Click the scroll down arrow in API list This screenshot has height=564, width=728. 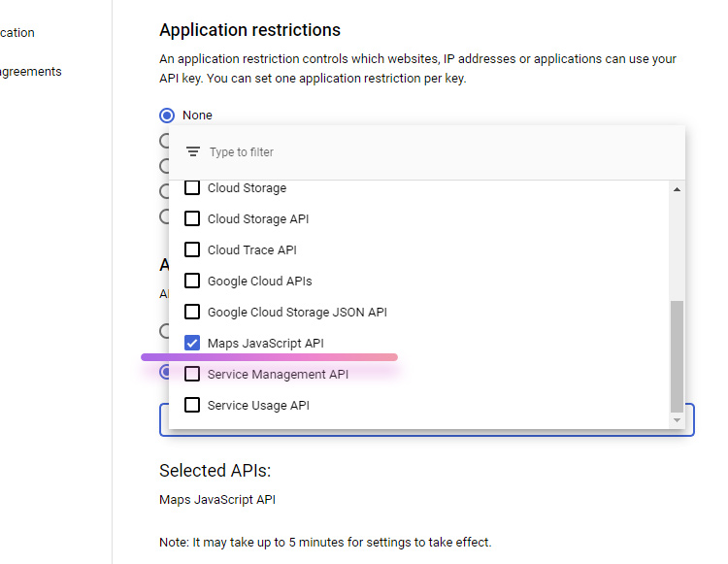coord(677,420)
